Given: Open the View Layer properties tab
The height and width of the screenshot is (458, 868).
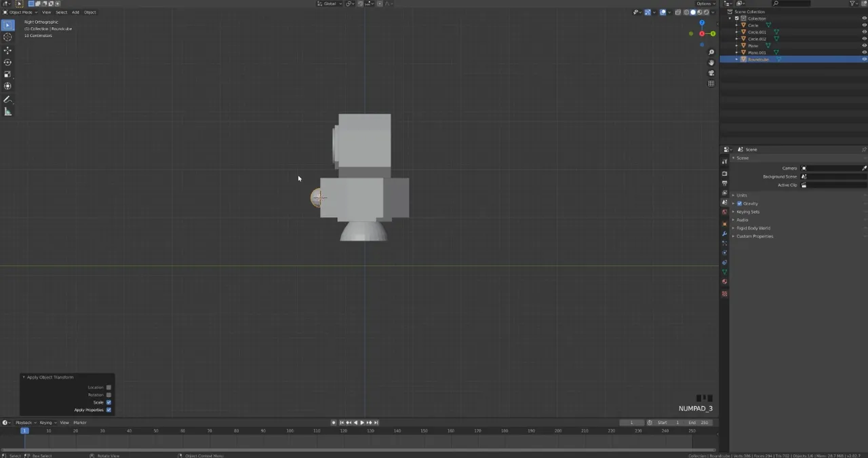Looking at the screenshot, I should tap(724, 193).
